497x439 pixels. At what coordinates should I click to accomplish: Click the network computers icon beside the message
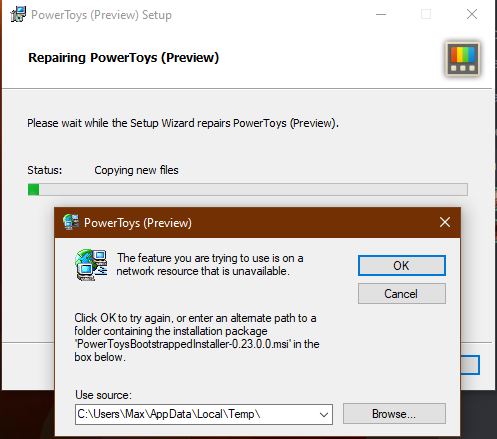91,265
